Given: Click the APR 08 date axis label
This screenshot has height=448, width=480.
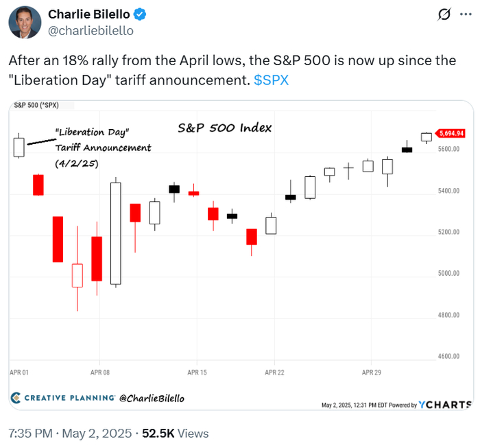Looking at the screenshot, I should (x=100, y=373).
